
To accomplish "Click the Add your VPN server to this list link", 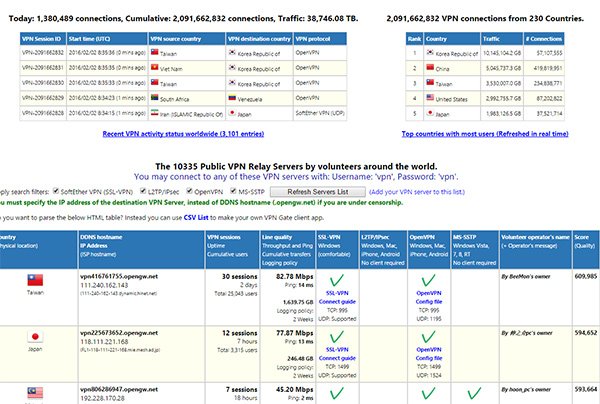I will pos(417,192).
